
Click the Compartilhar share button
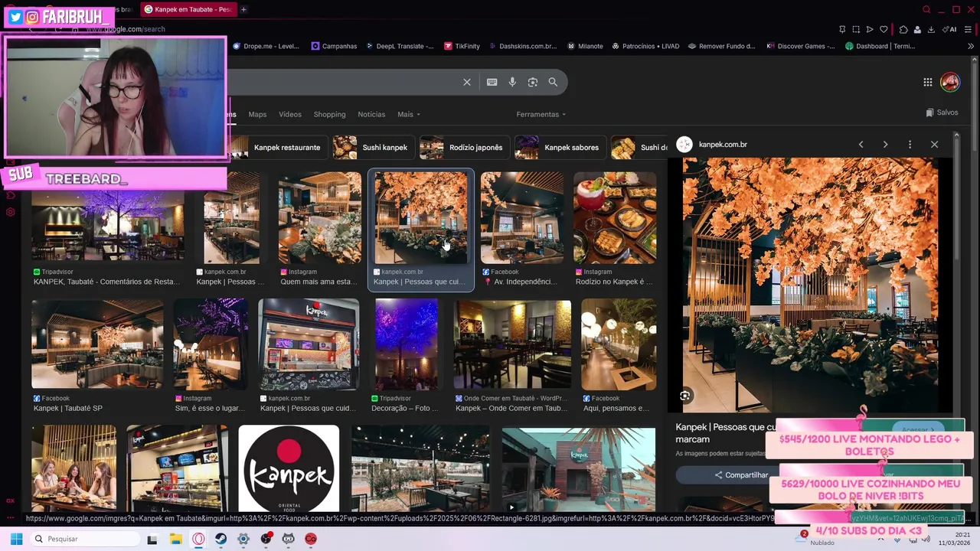(x=741, y=475)
